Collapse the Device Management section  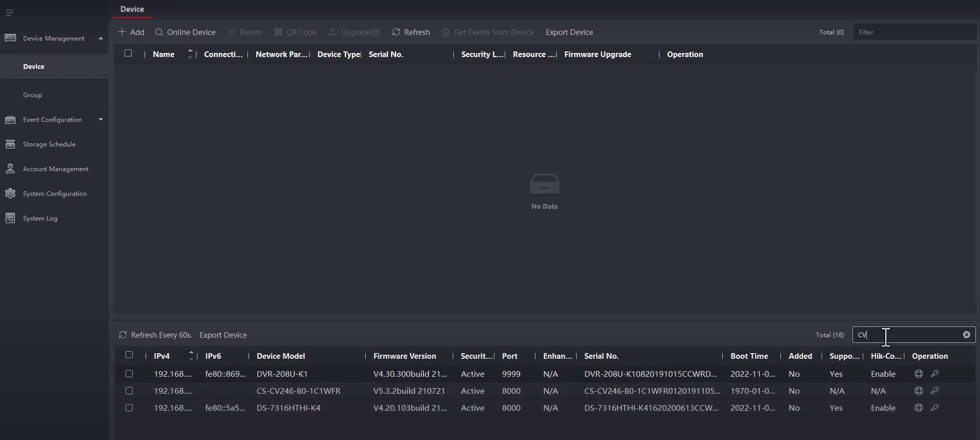point(101,39)
